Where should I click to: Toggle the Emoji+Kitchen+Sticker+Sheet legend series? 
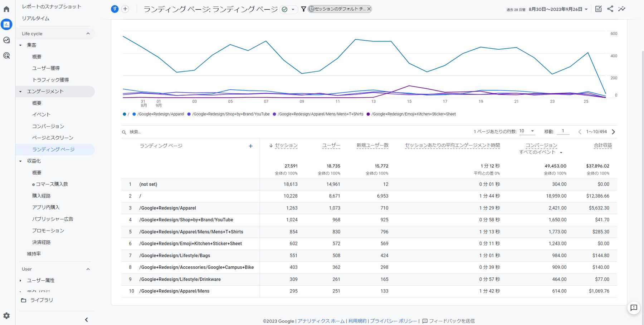[411, 114]
